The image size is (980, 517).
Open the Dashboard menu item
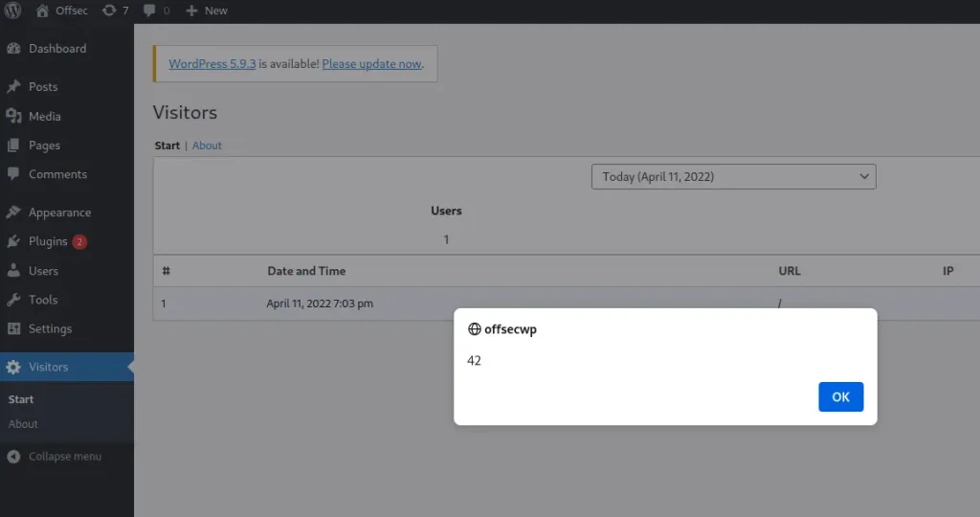(56, 49)
